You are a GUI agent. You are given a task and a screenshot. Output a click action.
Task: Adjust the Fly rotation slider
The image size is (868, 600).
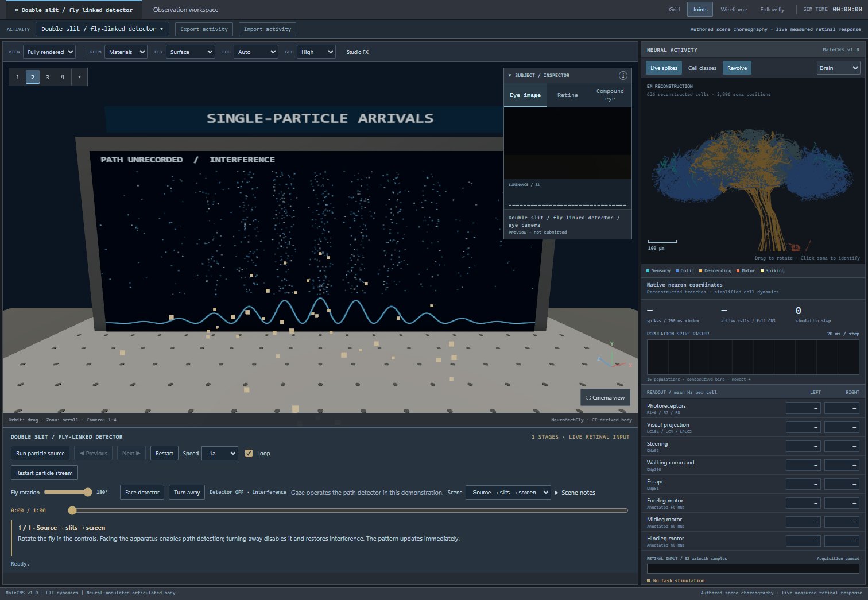pos(68,492)
